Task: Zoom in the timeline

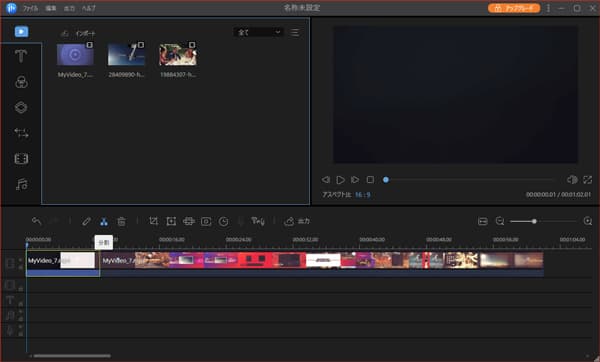Action: coord(588,221)
